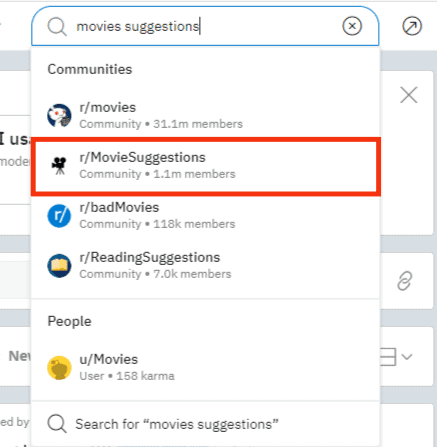Image resolution: width=437 pixels, height=447 pixels.
Task: Click the People section heading
Action: click(69, 321)
